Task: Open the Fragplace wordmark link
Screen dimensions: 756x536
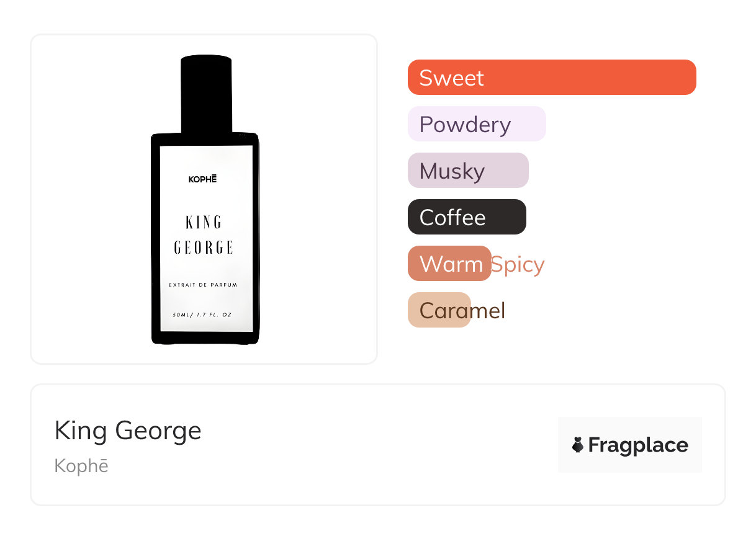Action: click(x=638, y=445)
